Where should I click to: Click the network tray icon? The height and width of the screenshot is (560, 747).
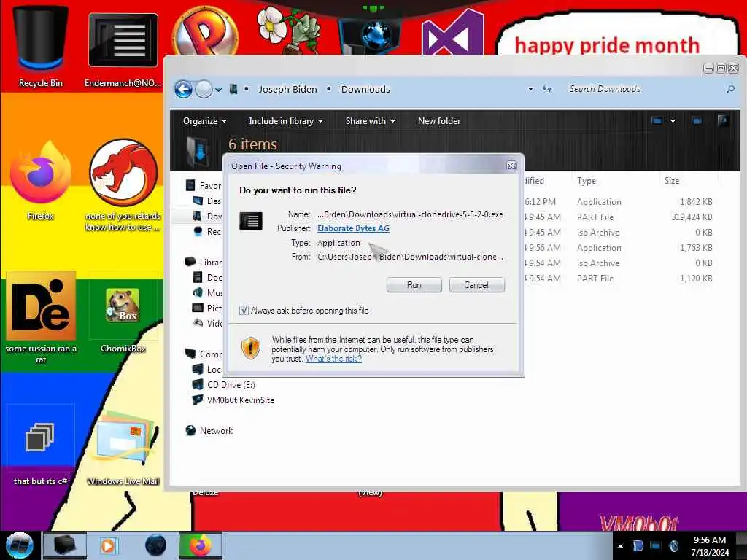click(x=656, y=546)
